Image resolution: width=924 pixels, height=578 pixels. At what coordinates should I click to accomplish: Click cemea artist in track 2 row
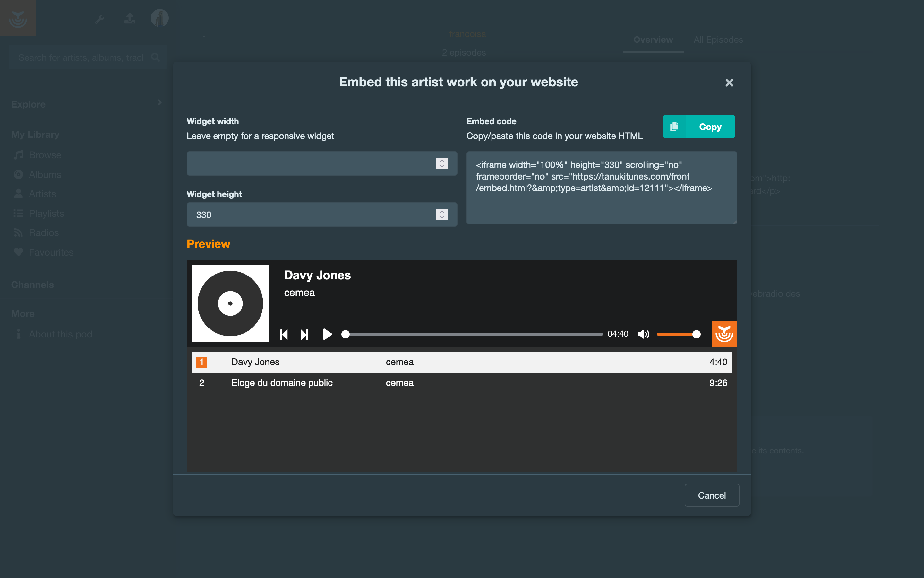[399, 383]
